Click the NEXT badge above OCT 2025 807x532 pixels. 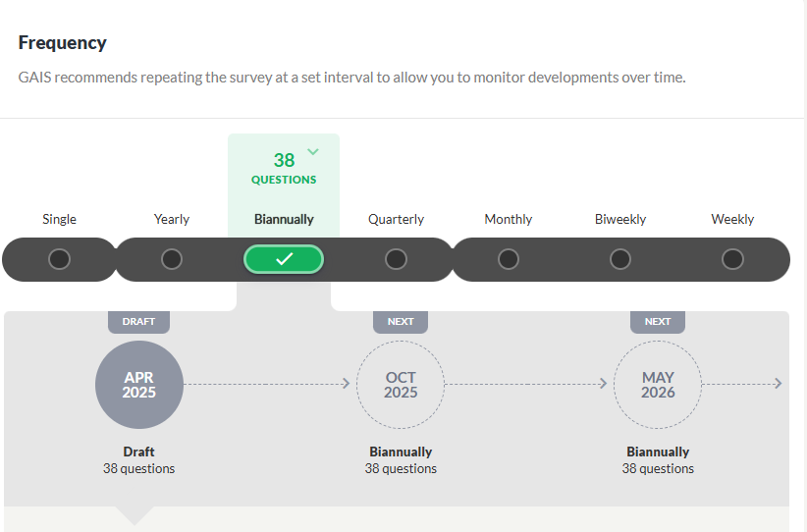point(401,322)
